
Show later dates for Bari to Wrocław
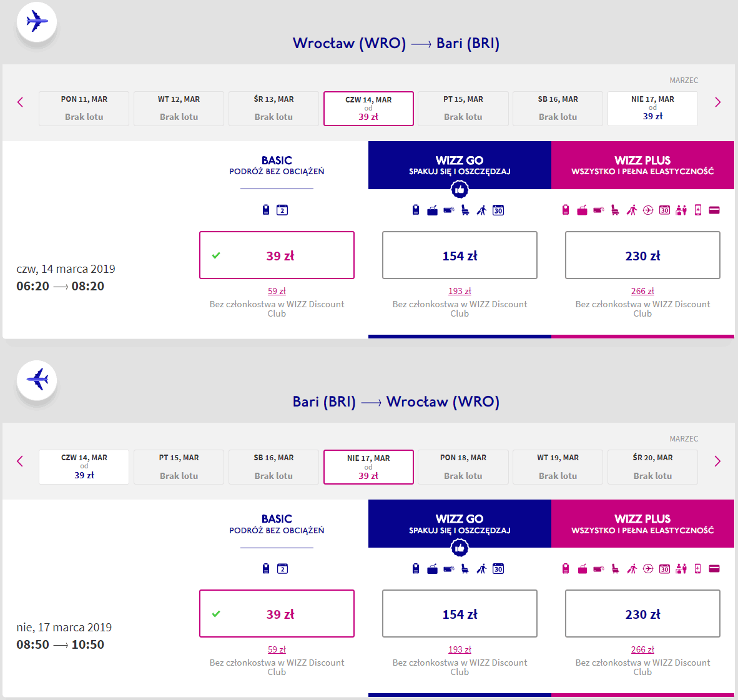[x=717, y=461]
